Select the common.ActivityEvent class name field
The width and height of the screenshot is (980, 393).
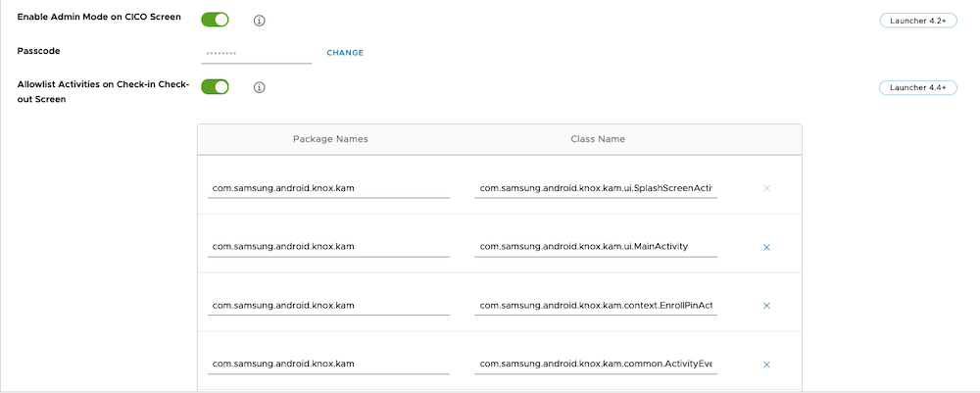pos(596,364)
